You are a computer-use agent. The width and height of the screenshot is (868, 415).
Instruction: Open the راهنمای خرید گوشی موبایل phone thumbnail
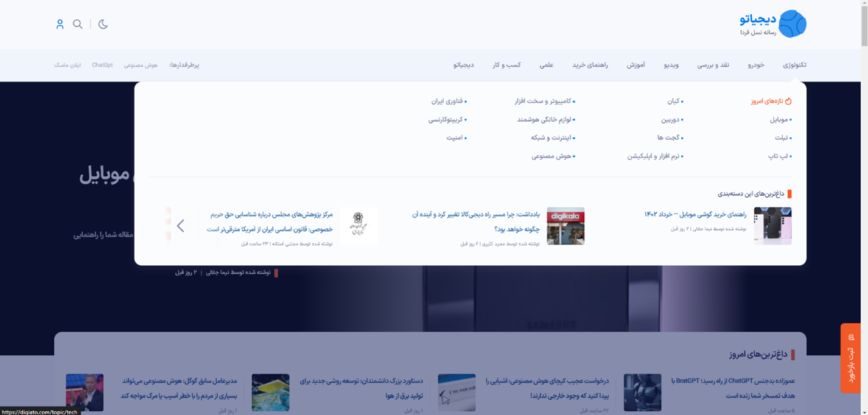pos(772,226)
